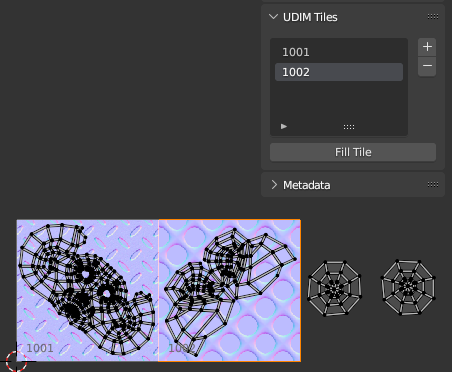Click the 1001 label on the UV tile

(40, 348)
